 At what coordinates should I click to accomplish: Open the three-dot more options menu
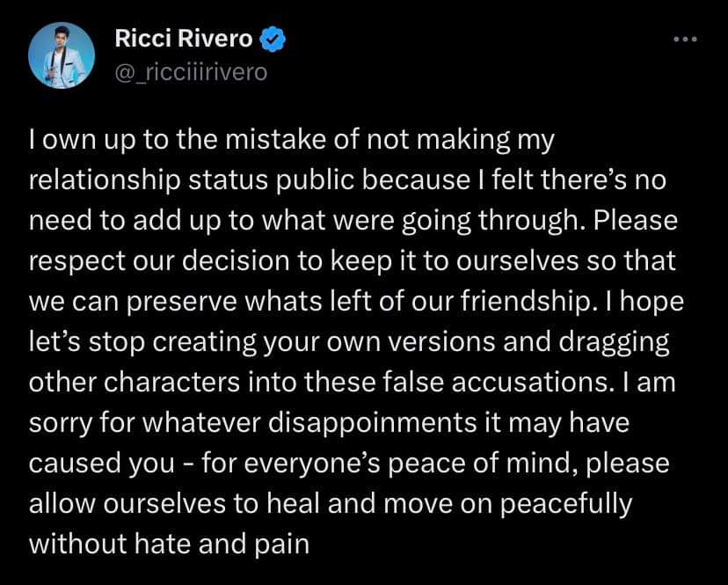click(684, 39)
